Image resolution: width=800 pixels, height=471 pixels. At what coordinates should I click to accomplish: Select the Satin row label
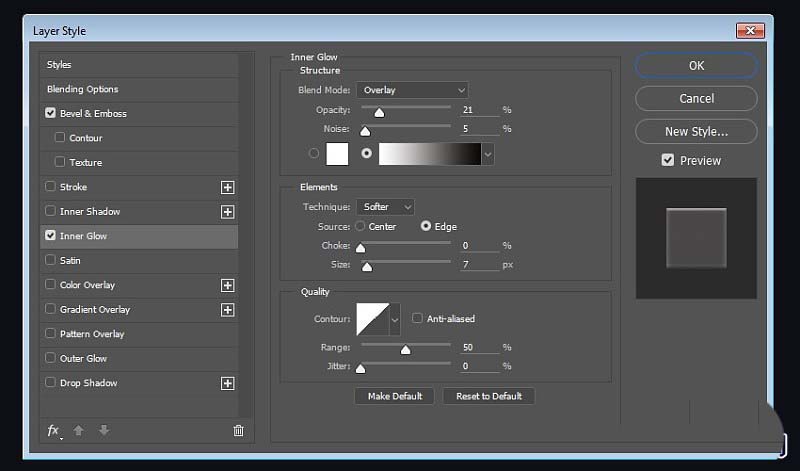click(70, 261)
